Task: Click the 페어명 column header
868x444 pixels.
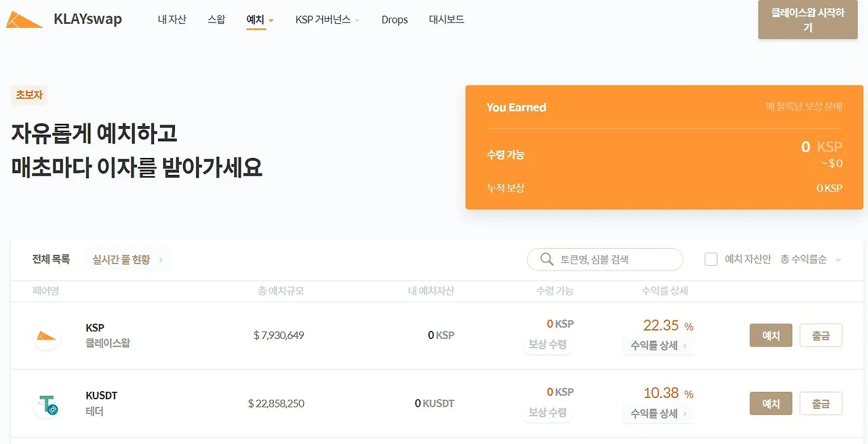Action: [x=46, y=291]
